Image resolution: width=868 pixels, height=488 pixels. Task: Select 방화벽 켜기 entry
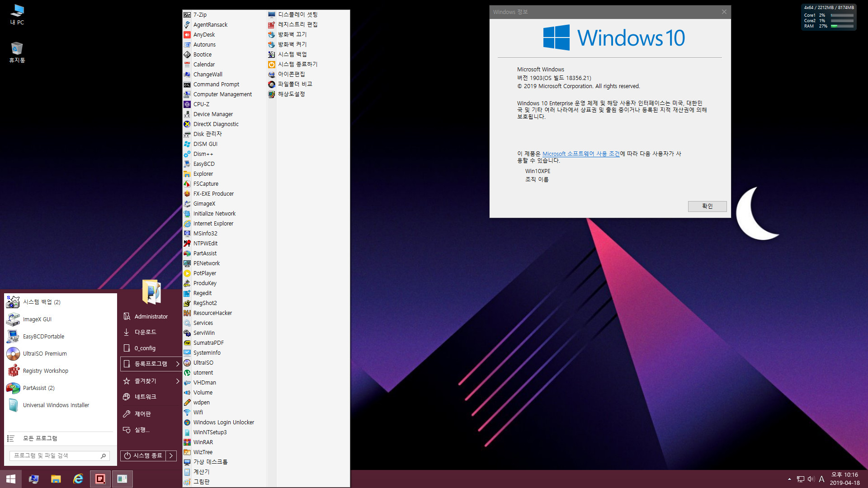[x=292, y=44]
